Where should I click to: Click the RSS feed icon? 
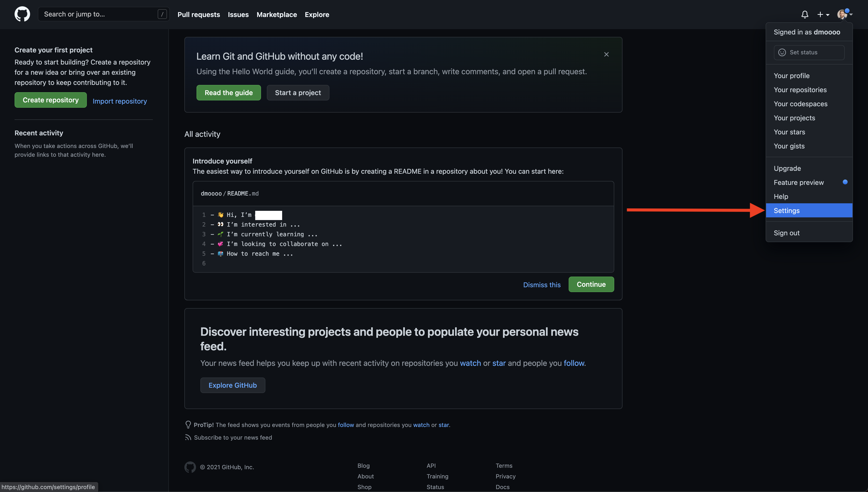(x=188, y=438)
